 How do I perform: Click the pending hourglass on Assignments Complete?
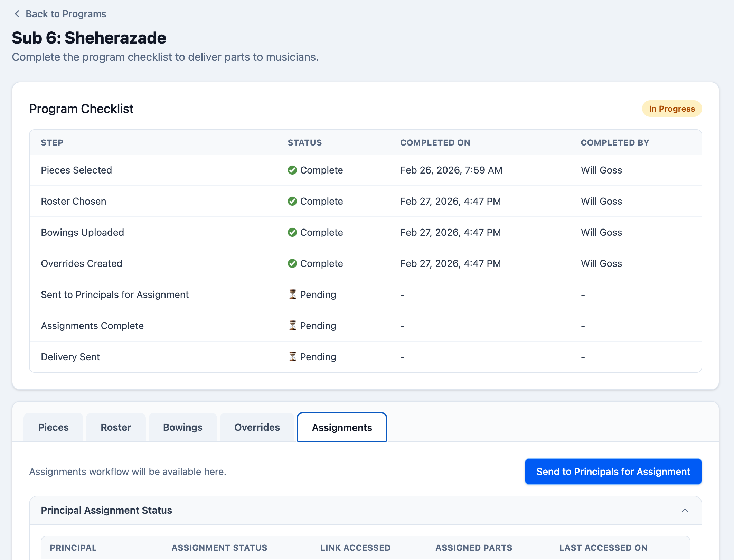pyautogui.click(x=292, y=325)
